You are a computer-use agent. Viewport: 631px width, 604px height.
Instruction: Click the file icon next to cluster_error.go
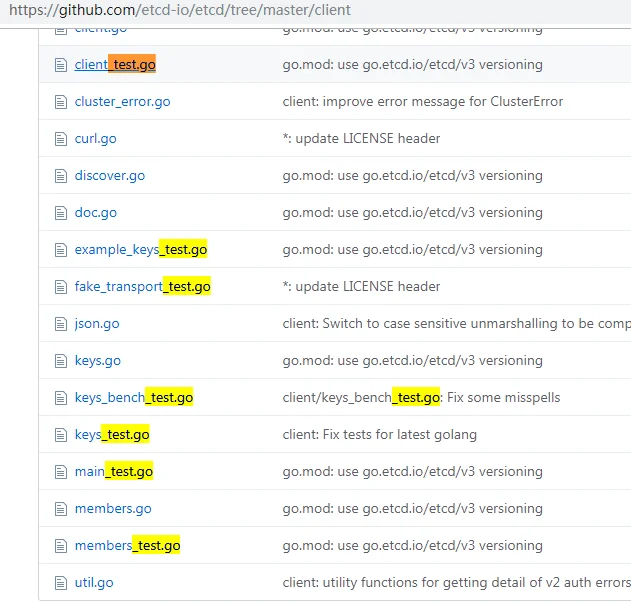pos(59,102)
